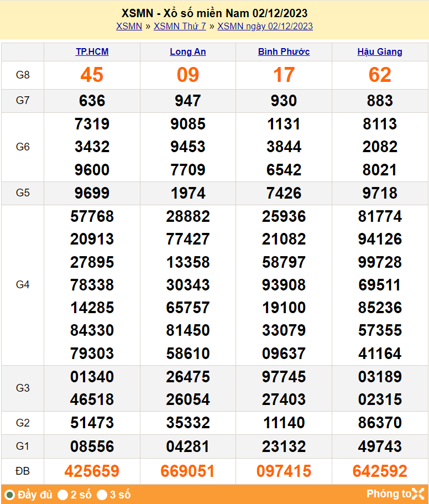Screen dimensions: 429x504
Task: Click Hậu Giang special prize 642592
Action: 380,471
